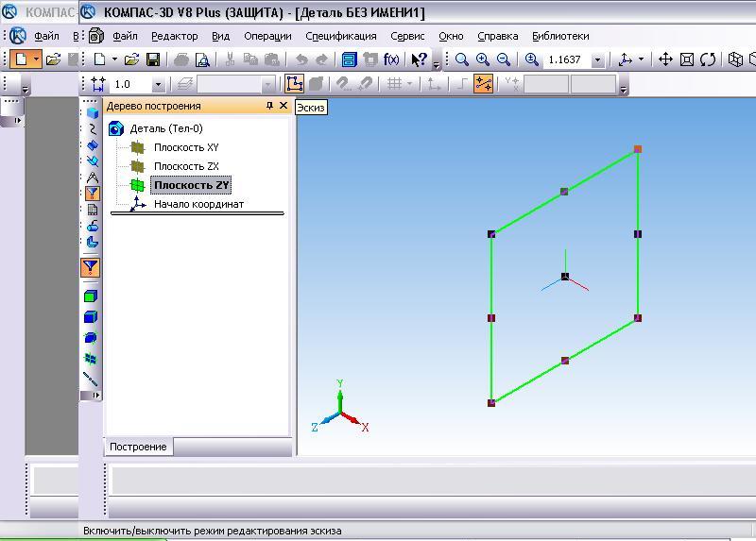Redo action with the right arrow icon
This screenshot has height=541, width=756.
[x=321, y=59]
